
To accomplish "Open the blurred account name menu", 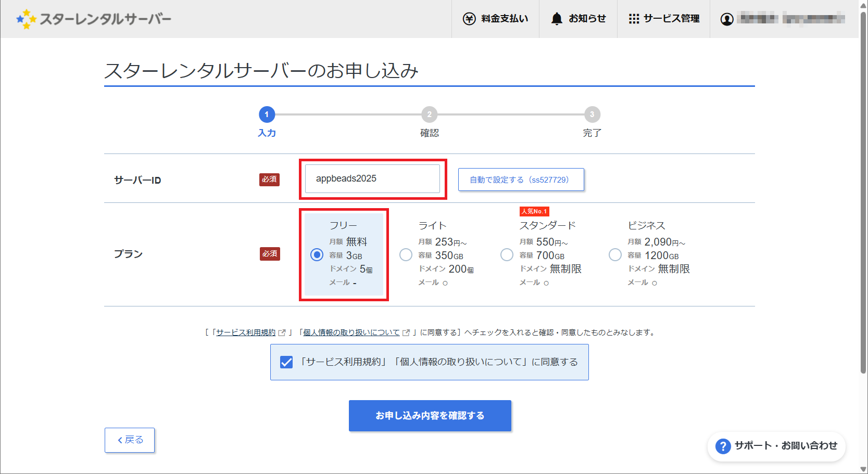I will [792, 19].
